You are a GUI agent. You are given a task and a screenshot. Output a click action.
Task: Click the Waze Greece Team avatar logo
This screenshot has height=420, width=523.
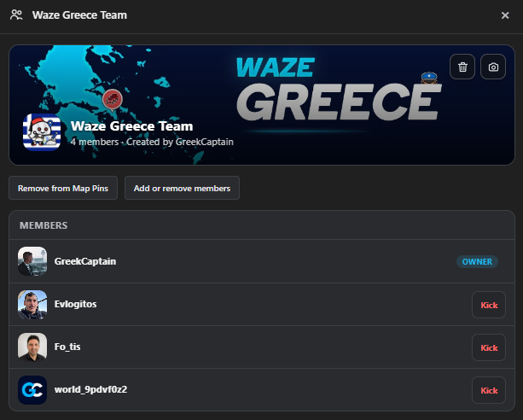click(x=42, y=132)
